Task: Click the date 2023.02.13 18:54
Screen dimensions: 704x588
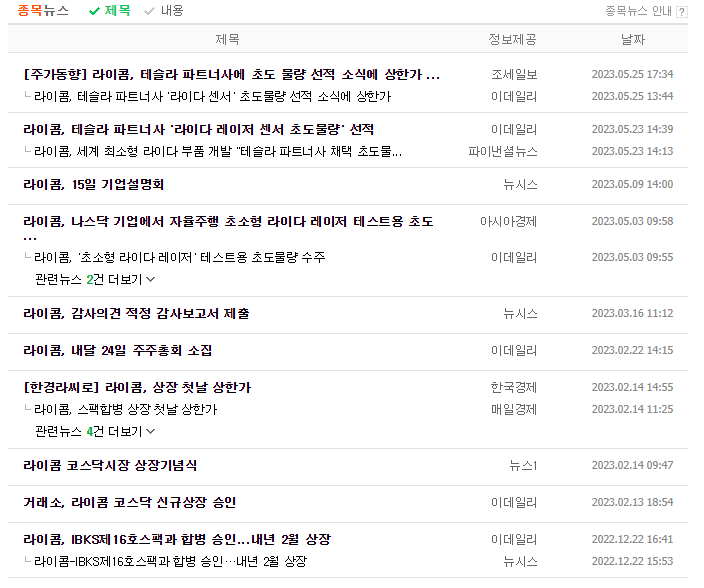Action: [632, 502]
